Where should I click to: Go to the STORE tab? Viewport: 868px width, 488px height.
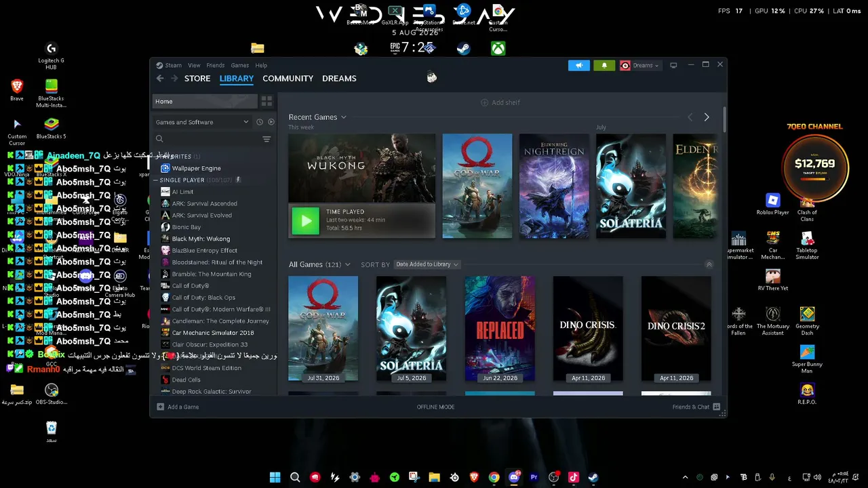197,79
